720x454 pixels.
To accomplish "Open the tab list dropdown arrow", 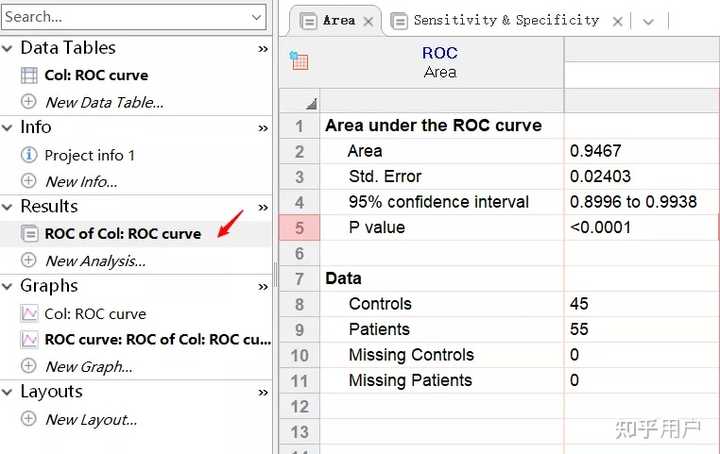I will [648, 21].
